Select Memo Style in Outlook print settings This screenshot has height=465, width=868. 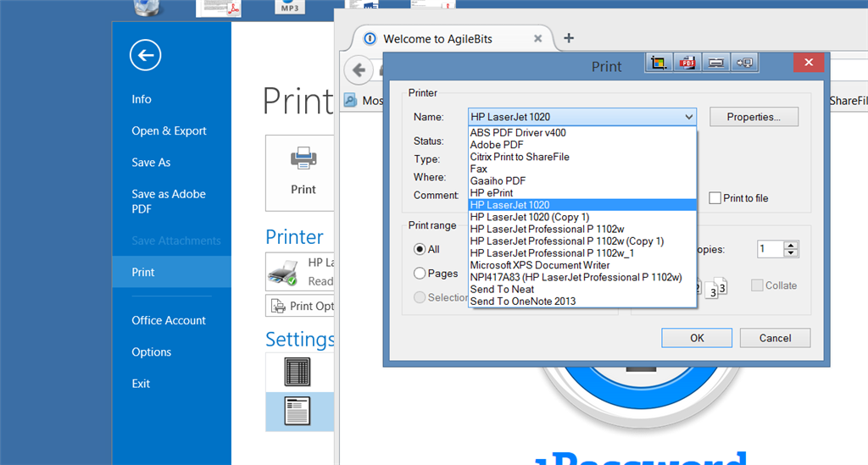299,412
